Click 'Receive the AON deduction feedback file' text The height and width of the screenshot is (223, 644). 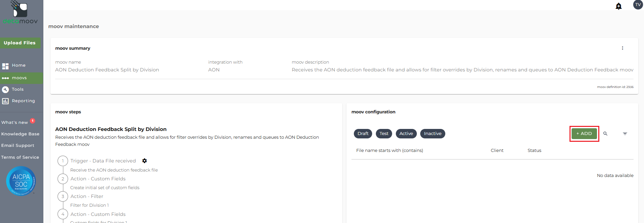114,170
